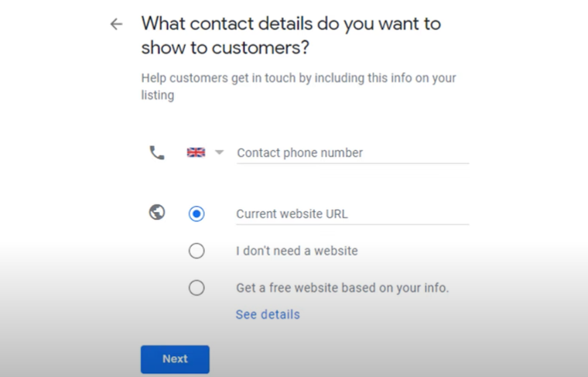Click the underline beneath the phone number field
Viewport: 588px width, 377px height.
[352, 163]
